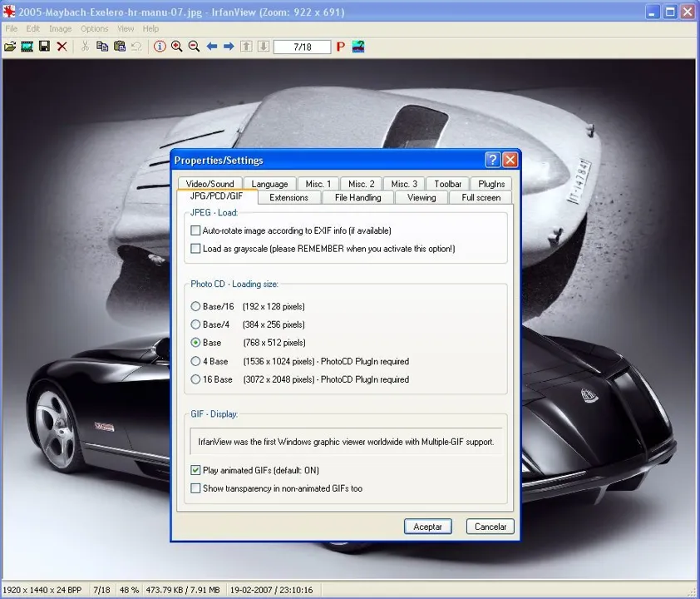Uncheck Play animated GIFs checkbox
Screen dimensions: 700x599
pos(195,470)
